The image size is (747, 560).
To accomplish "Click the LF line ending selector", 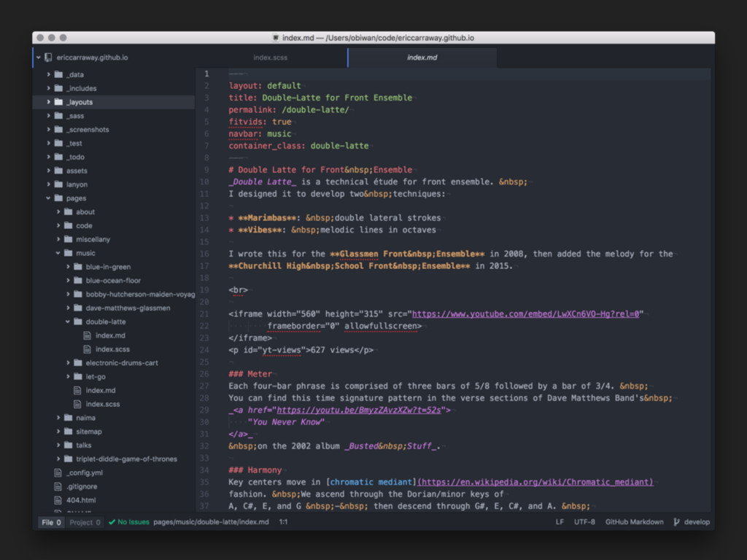I will pyautogui.click(x=560, y=522).
